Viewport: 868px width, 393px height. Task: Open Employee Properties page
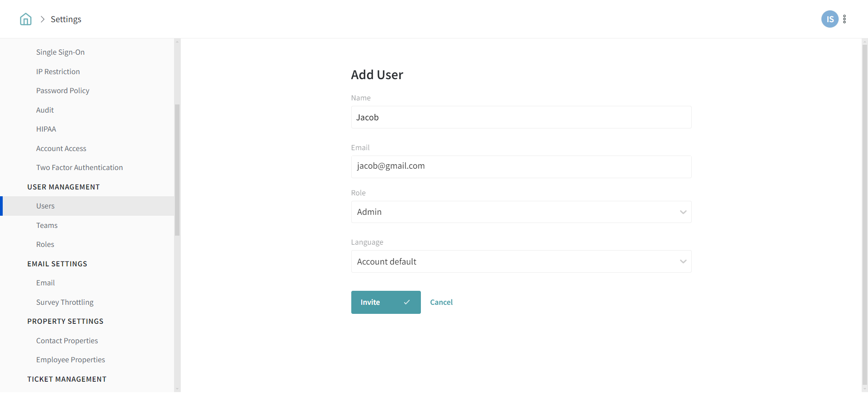71,360
